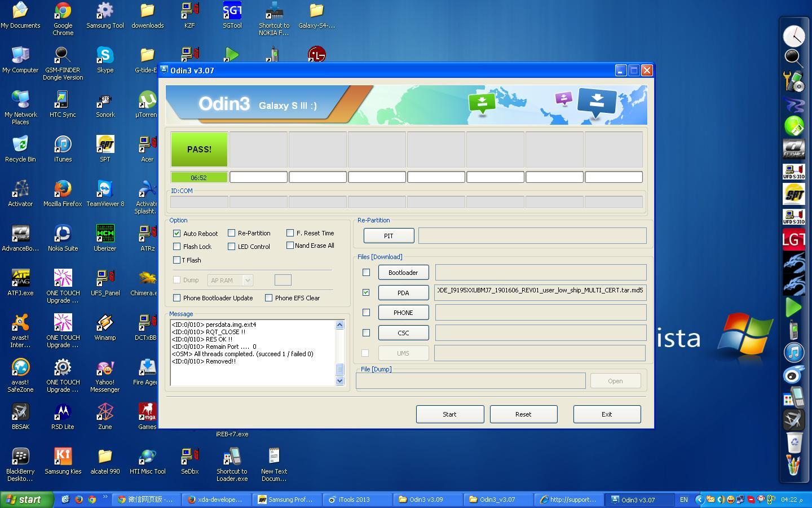The image size is (812, 508).
Task: Open the Zune desktop icon
Action: (105, 417)
